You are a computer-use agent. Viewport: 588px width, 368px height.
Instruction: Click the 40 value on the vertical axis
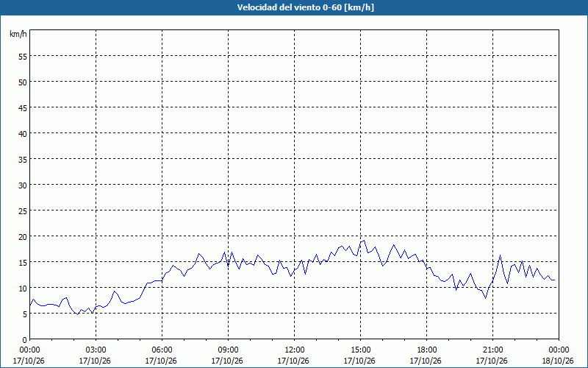pos(23,133)
